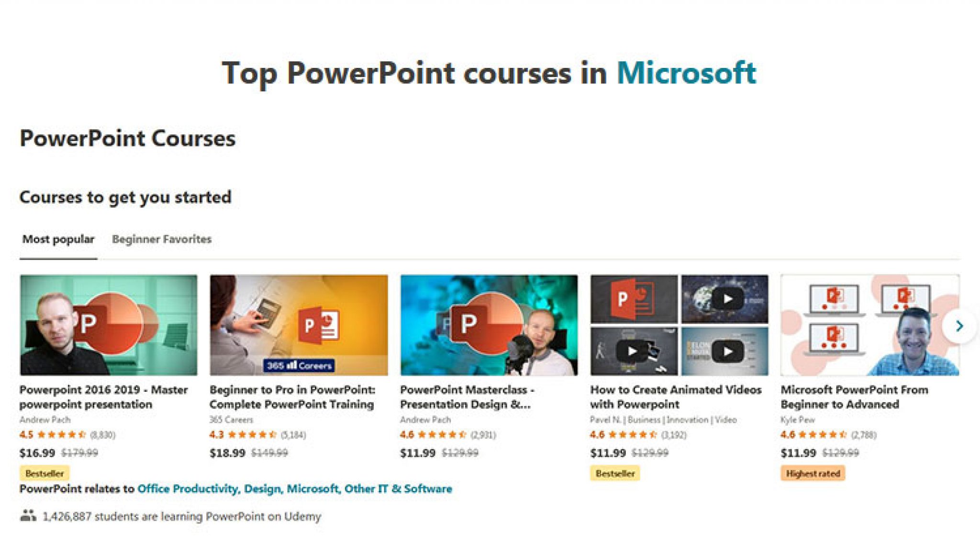The width and height of the screenshot is (980, 551).
Task: Click Microsoft PowerPoint From Beginner to Advanced title
Action: [854, 397]
